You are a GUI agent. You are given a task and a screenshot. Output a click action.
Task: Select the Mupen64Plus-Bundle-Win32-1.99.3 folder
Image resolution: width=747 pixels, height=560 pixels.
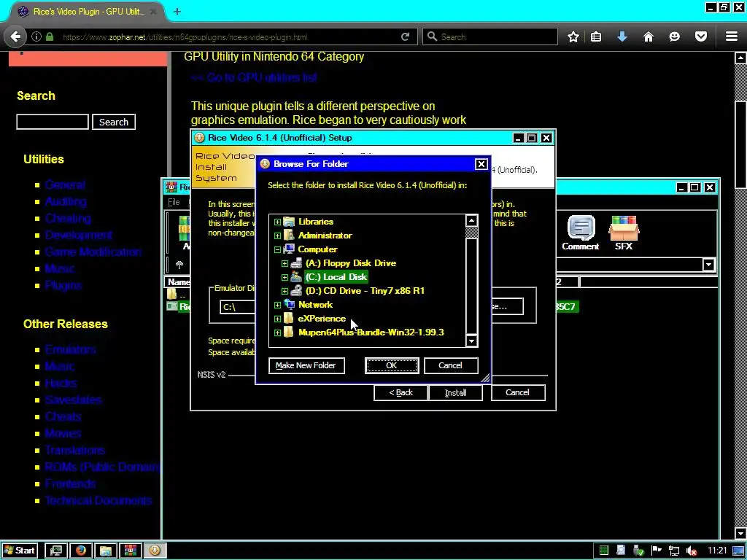[x=371, y=332]
